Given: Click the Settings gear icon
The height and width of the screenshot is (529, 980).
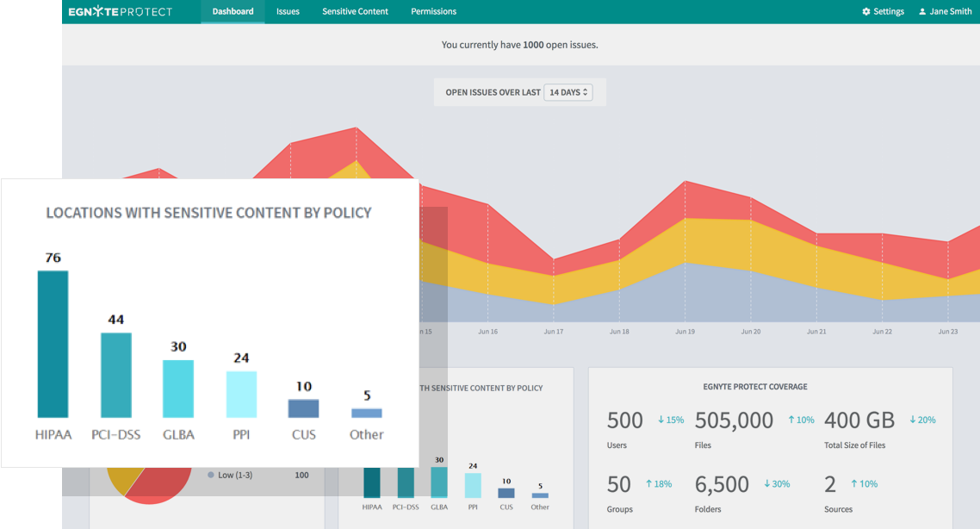Looking at the screenshot, I should click(866, 12).
